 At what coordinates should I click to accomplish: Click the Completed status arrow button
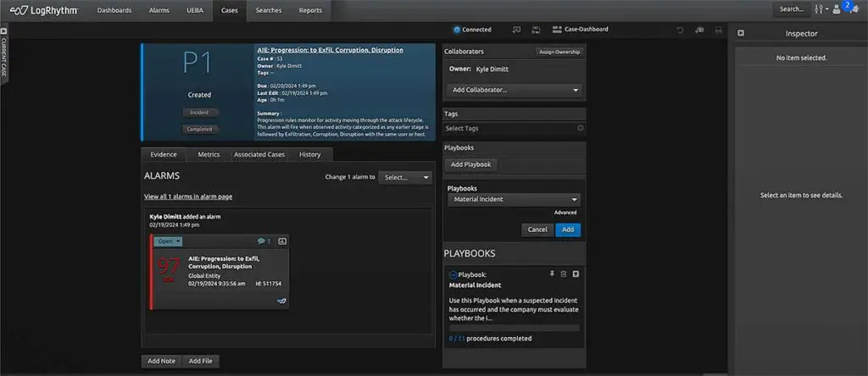click(x=200, y=129)
